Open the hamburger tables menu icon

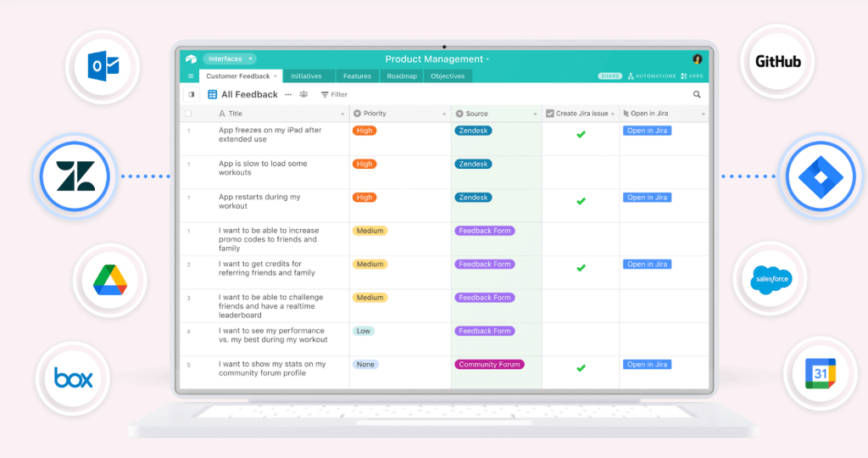(x=191, y=76)
